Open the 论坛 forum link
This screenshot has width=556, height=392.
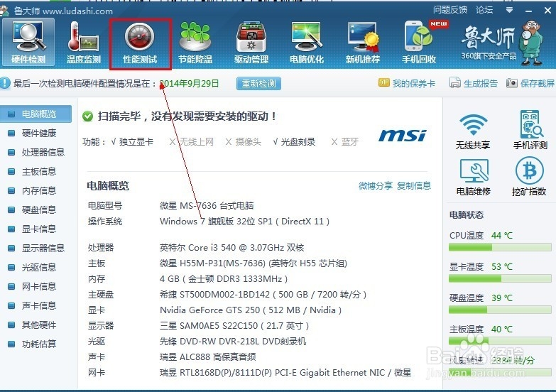[x=484, y=9]
